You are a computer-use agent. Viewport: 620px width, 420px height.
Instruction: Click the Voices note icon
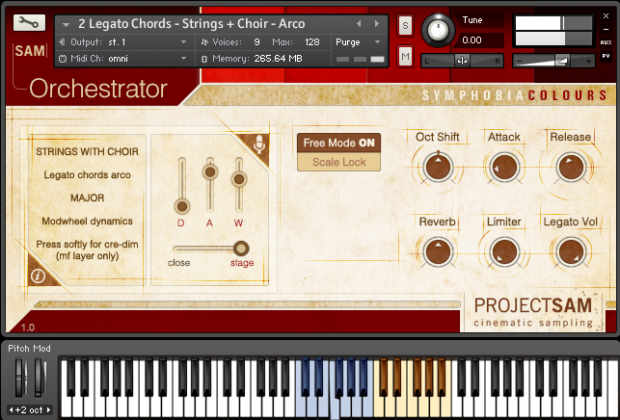point(204,42)
